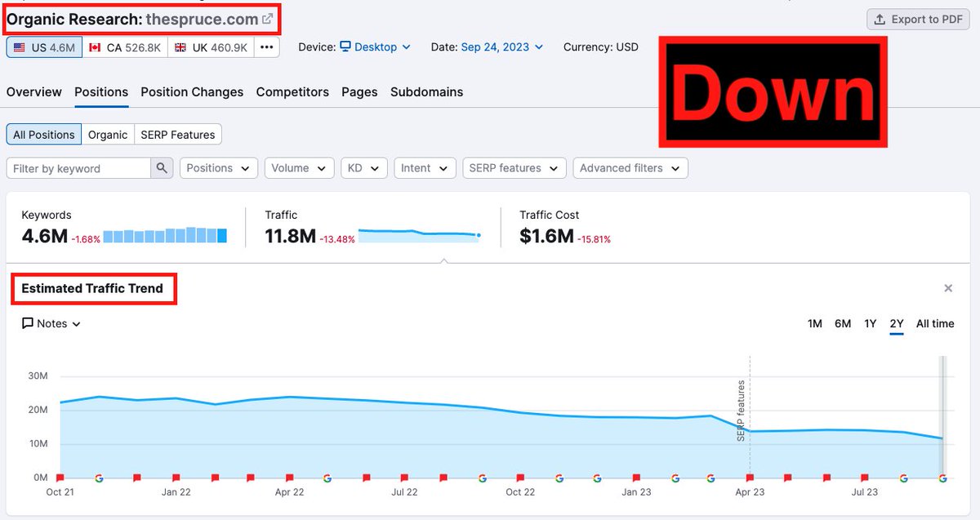Click the red note flag beneath the SERP features dashed line

(750, 478)
